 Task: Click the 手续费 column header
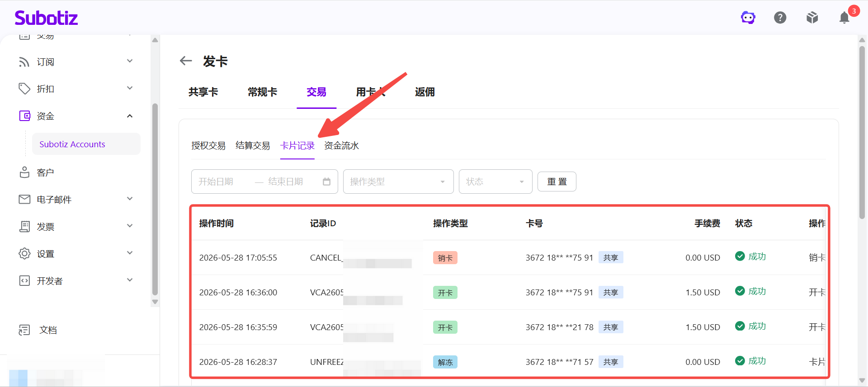pyautogui.click(x=708, y=223)
